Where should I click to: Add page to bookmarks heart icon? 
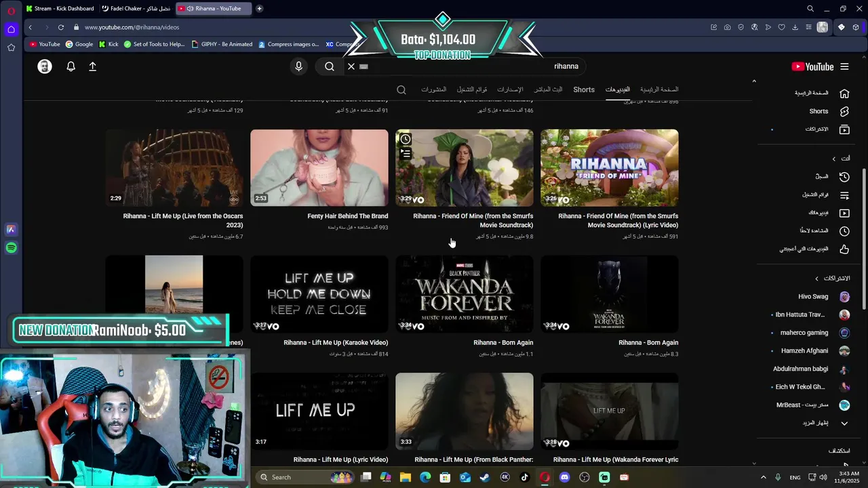point(781,27)
